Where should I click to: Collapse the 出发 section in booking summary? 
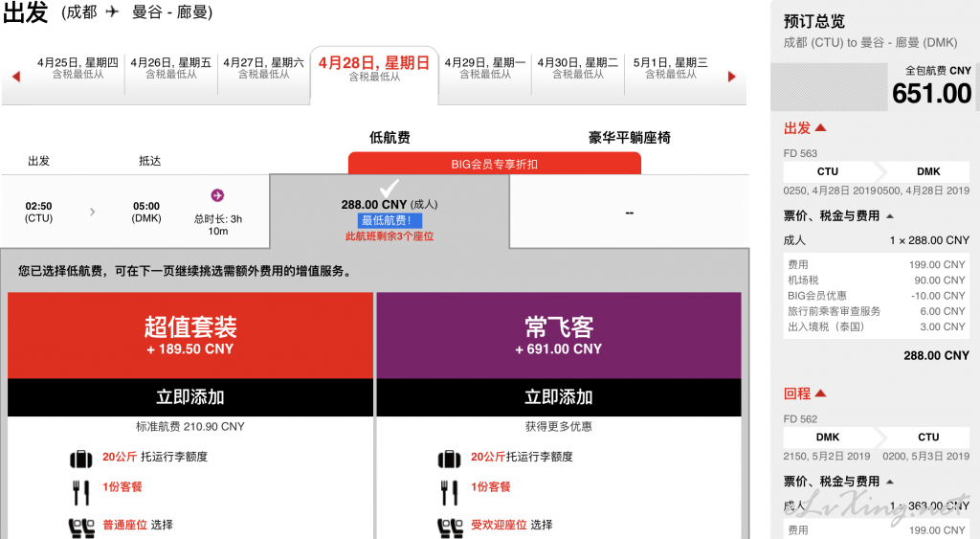tap(805, 128)
